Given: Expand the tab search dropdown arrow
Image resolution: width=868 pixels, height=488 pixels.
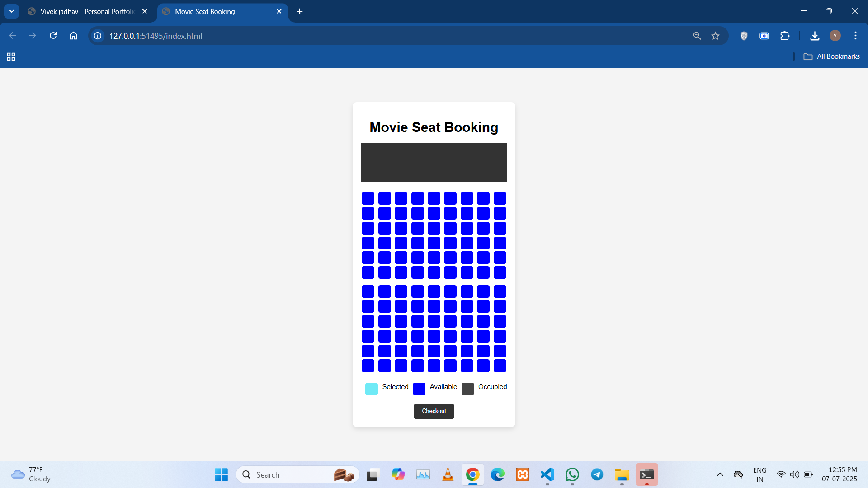Looking at the screenshot, I should (x=12, y=11).
